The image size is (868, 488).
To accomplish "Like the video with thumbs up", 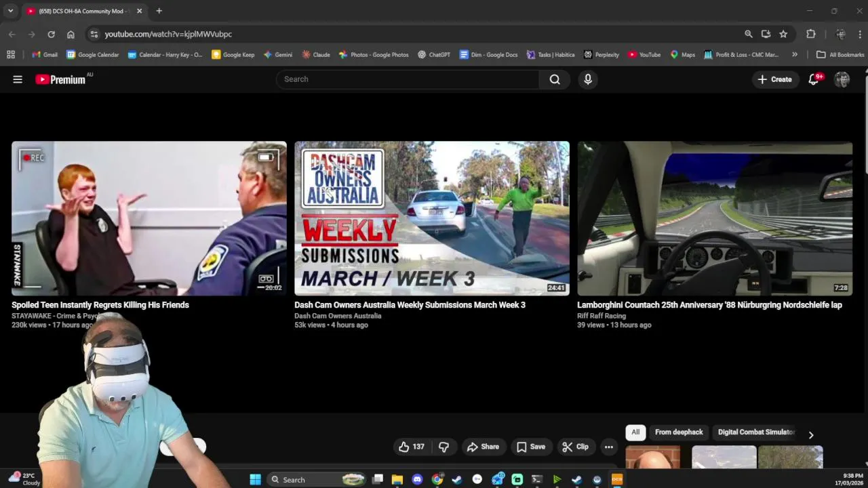I will pos(412,447).
